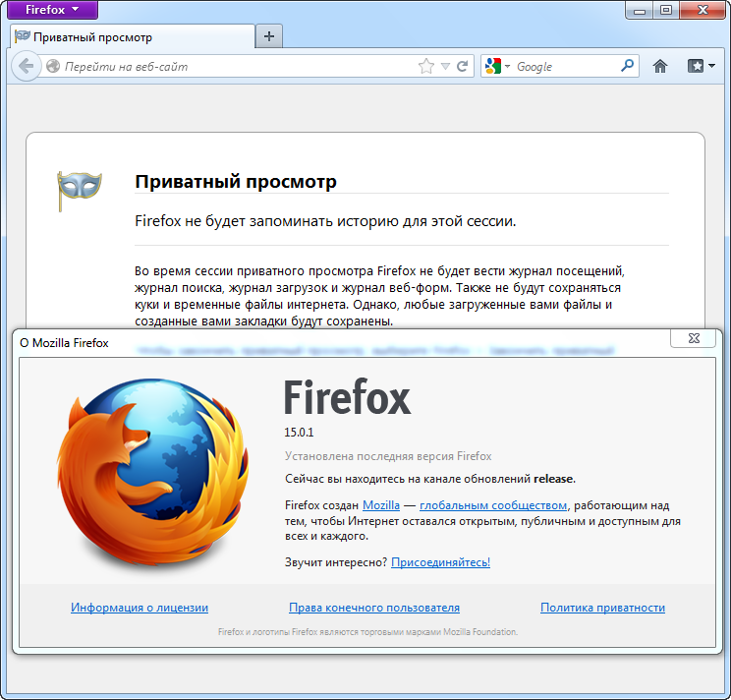Click the mask icon on the tab
The width and height of the screenshot is (731, 700).
(22, 36)
